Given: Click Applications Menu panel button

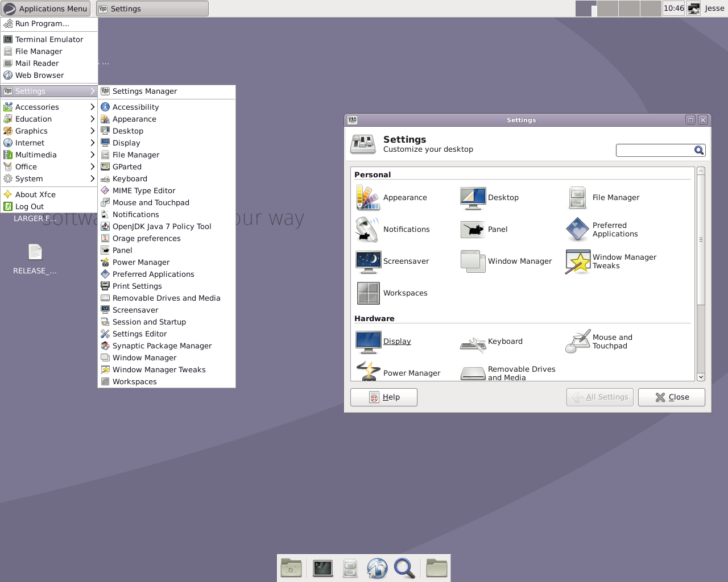Looking at the screenshot, I should pyautogui.click(x=45, y=9).
